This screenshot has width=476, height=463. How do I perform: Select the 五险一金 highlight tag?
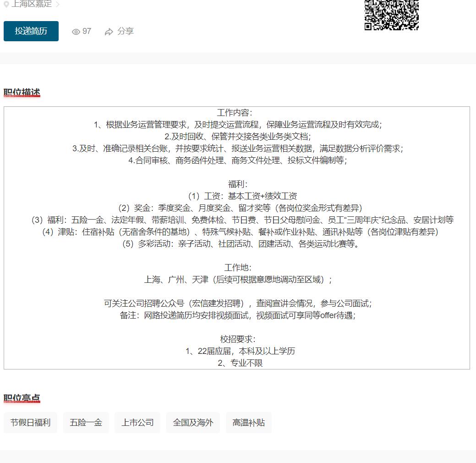[x=86, y=423]
